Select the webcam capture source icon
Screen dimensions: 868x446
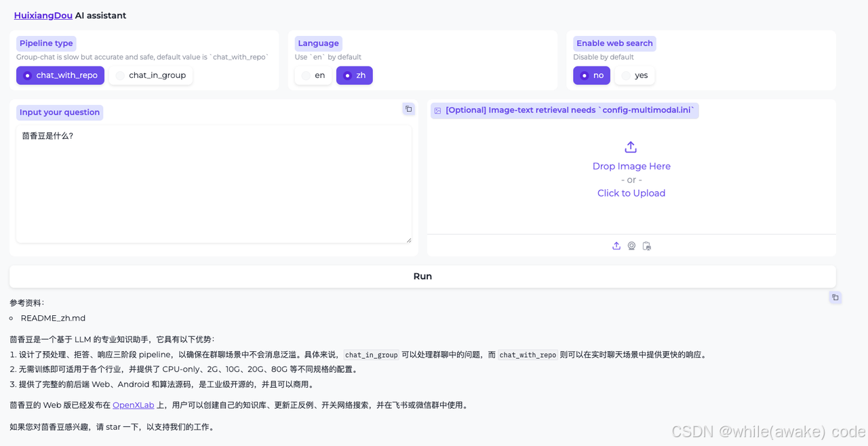(x=631, y=246)
